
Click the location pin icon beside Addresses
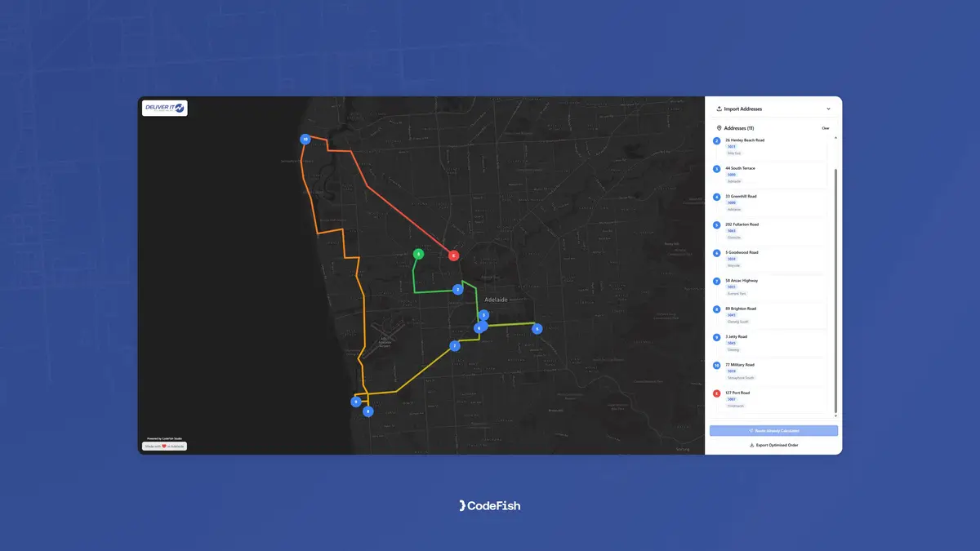719,128
